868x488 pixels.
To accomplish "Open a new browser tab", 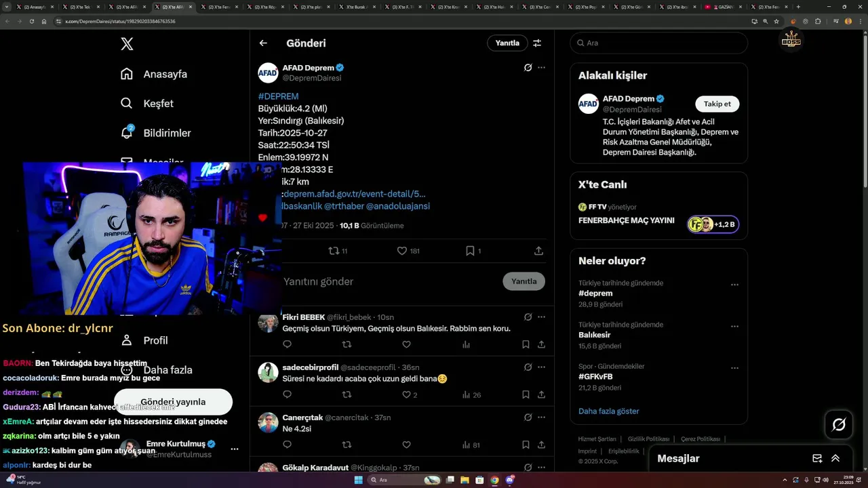I will coord(798,7).
